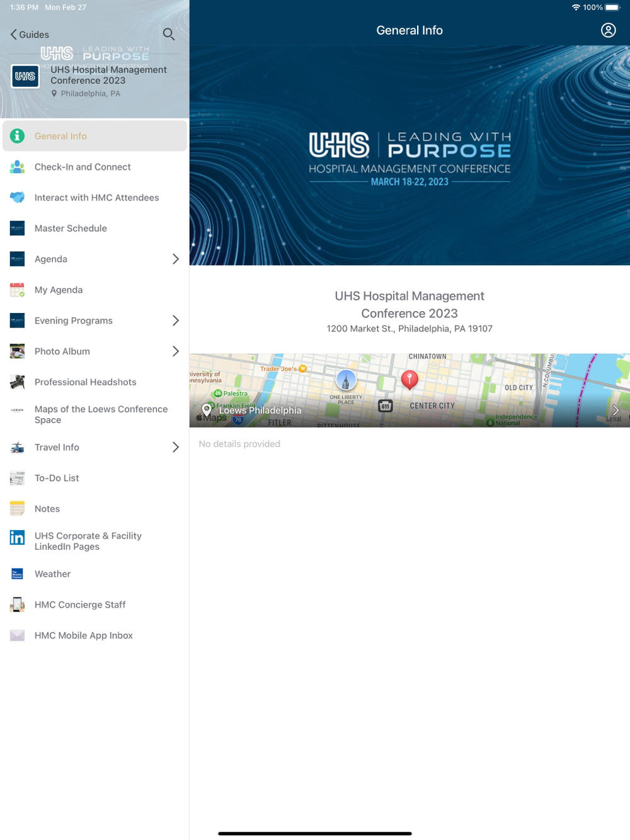Click the Master Schedule icon

(x=18, y=229)
